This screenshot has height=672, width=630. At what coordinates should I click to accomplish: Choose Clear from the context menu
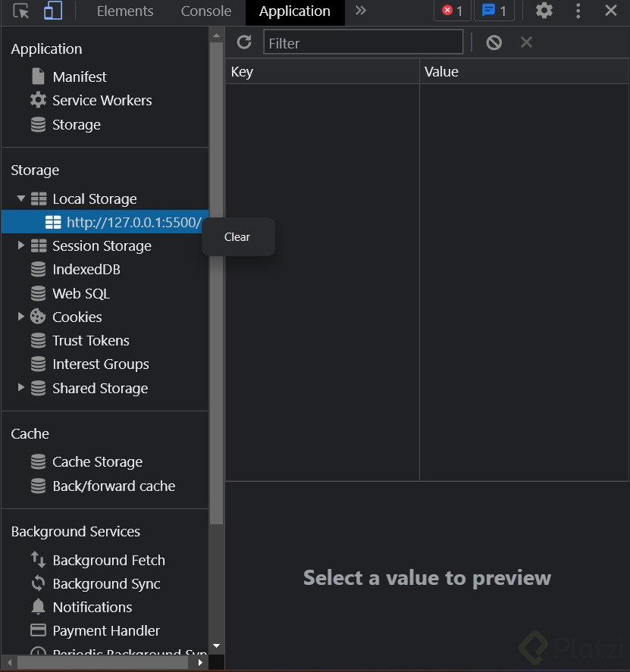pos(237,237)
